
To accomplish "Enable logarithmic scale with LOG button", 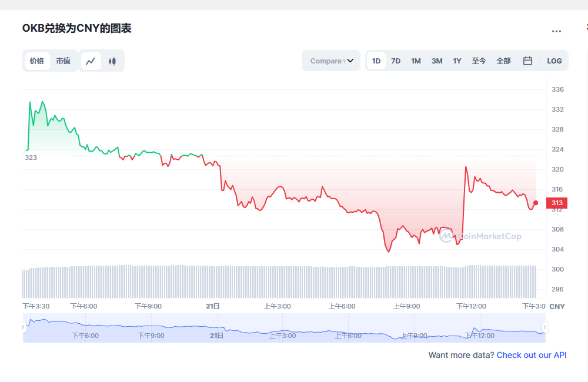I will (554, 61).
